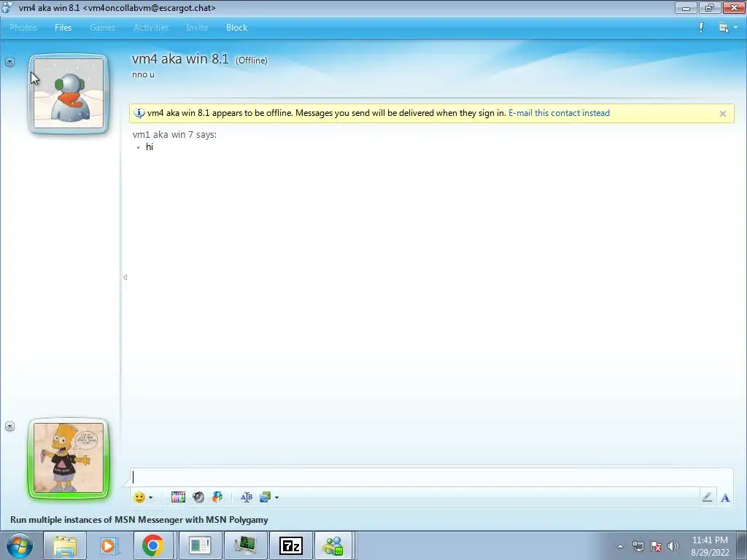The width and height of the screenshot is (747, 560).
Task: Click the Messenger buddies taskbar icon
Action: [333, 545]
